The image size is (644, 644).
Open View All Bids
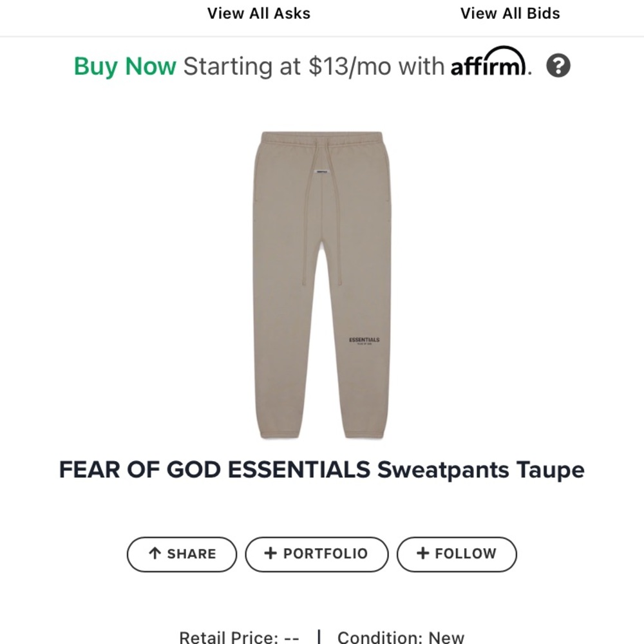point(509,13)
